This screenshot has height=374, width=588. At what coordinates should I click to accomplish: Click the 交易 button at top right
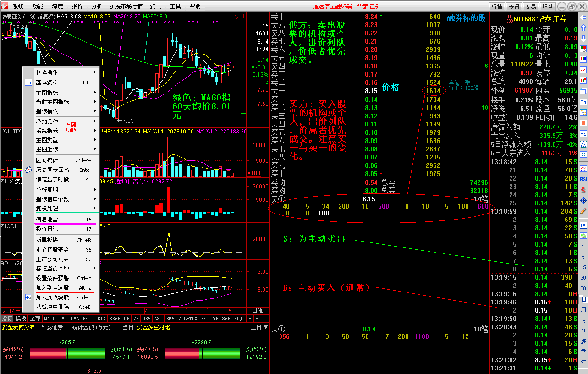click(x=531, y=6)
